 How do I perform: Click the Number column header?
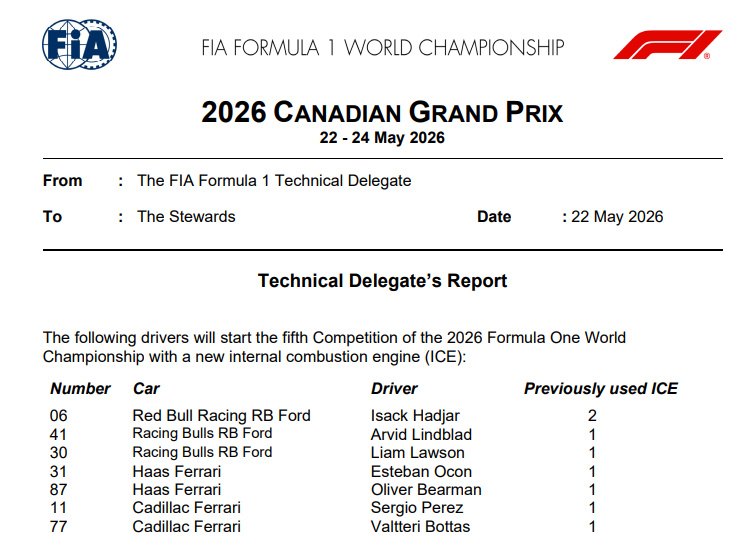pos(80,389)
